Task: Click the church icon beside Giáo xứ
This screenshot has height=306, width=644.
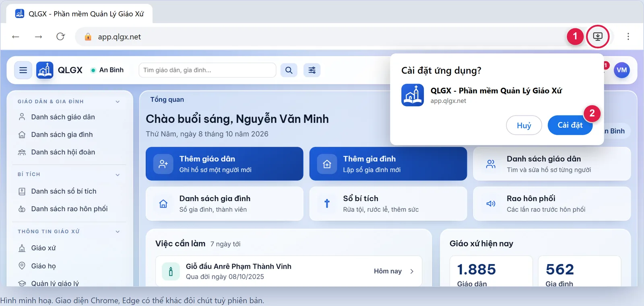Action: pyautogui.click(x=22, y=248)
